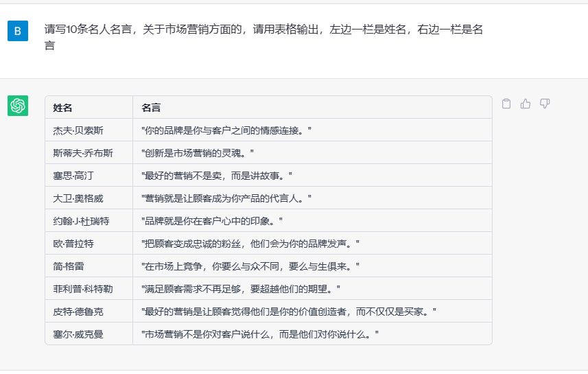
Task: Click the quote starting 在市场上竞争
Action: coord(250,266)
